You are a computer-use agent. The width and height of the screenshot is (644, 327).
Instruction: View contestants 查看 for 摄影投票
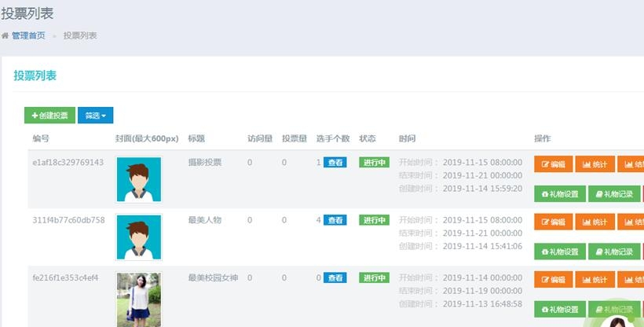(x=335, y=163)
